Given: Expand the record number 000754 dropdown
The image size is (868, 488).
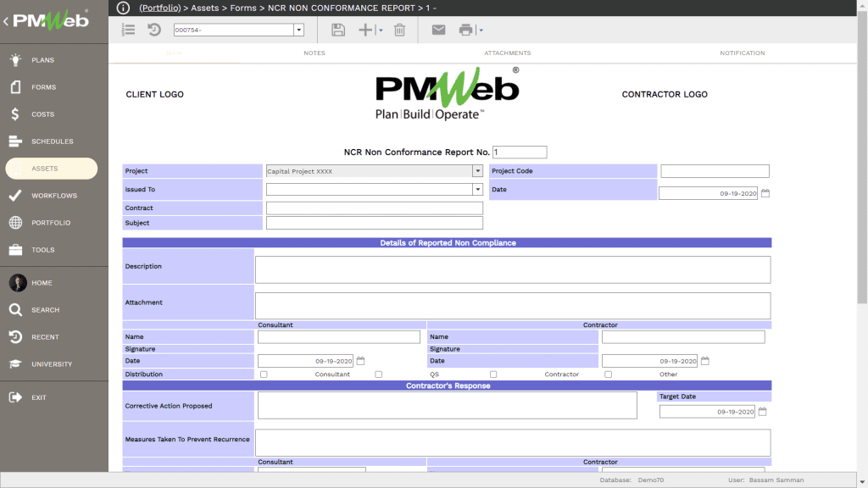Looking at the screenshot, I should pyautogui.click(x=299, y=30).
